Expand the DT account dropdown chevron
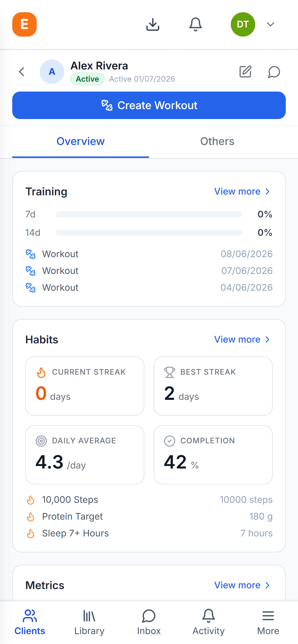The height and width of the screenshot is (644, 298). pos(270,24)
